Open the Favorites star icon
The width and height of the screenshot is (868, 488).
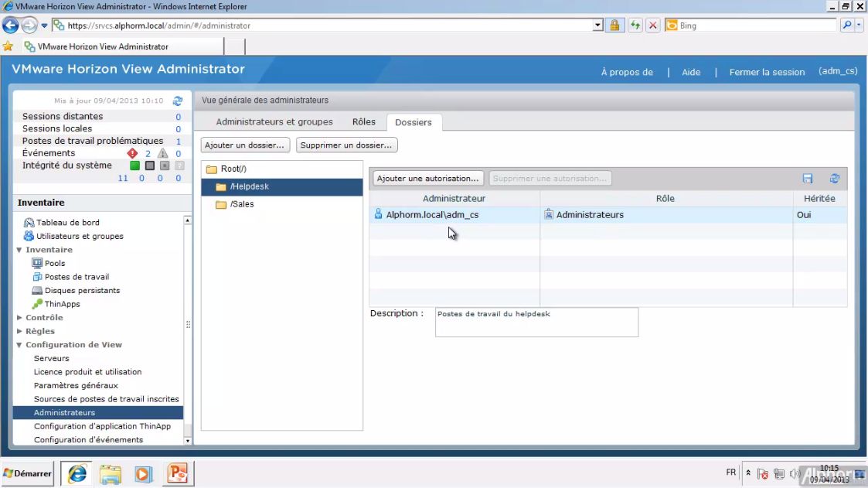point(8,46)
